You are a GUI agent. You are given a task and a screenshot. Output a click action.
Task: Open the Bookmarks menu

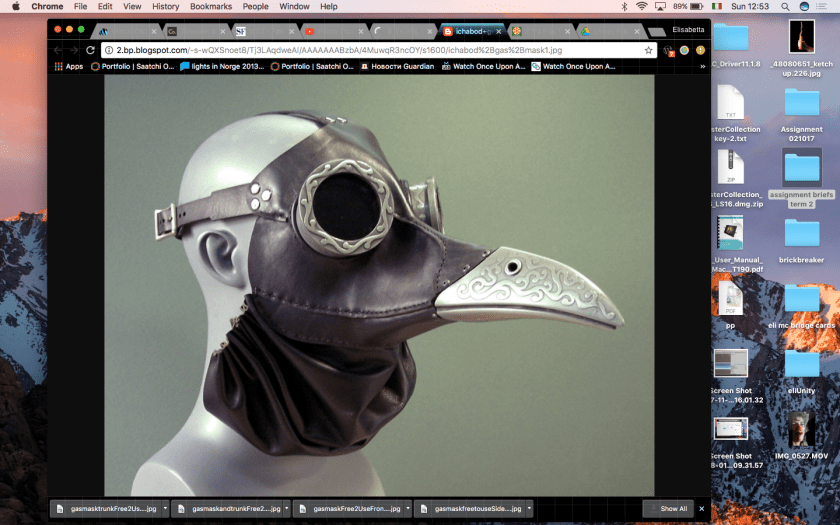tap(210, 6)
